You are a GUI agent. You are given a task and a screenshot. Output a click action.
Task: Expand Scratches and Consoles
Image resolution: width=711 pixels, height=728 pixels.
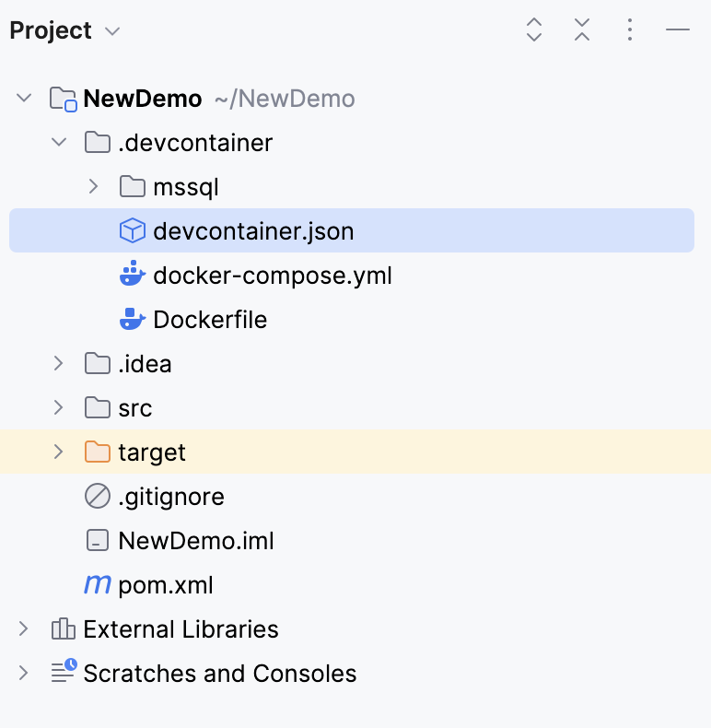[25, 673]
